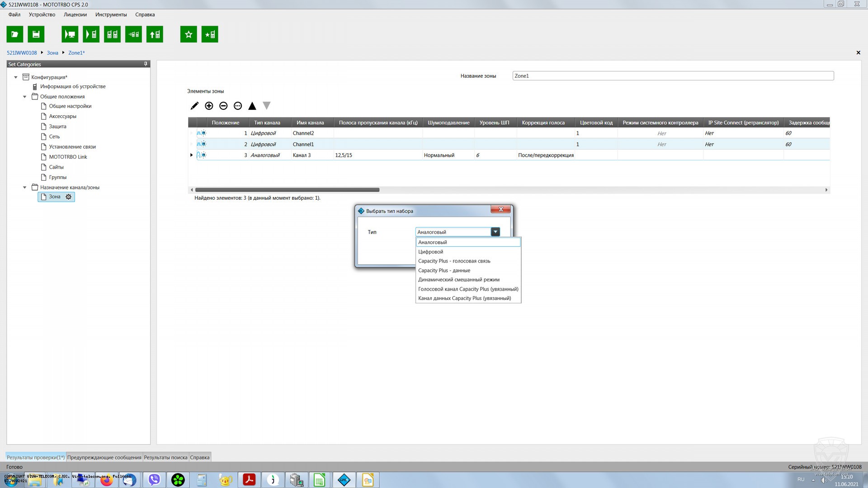
Task: Click the table horizontal scrollbar thumb
Action: [287, 190]
